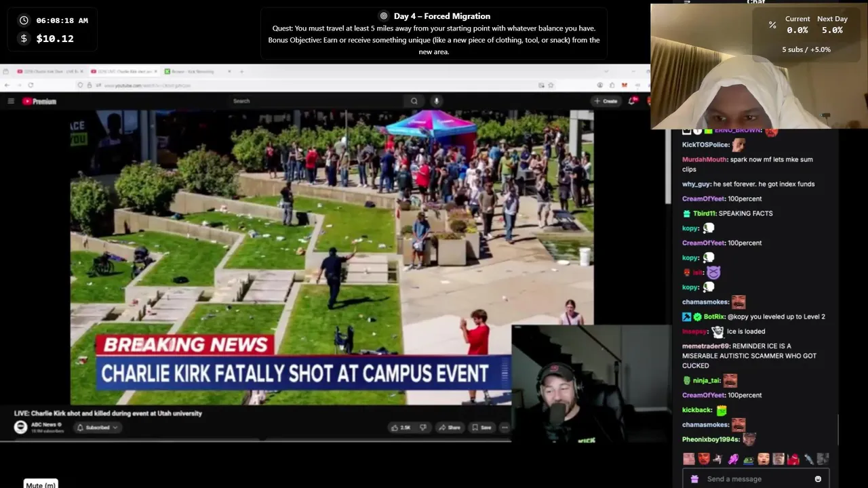The image size is (868, 488).
Task: Click the Day 4 – Forced Migration heading
Action: tap(441, 16)
